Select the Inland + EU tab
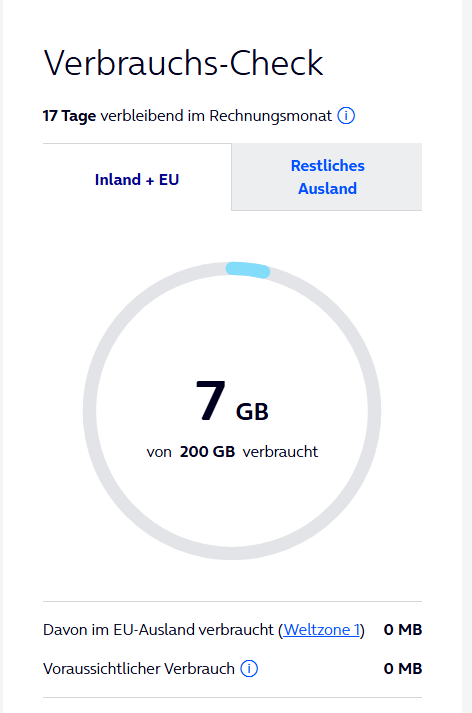Image resolution: width=472 pixels, height=713 pixels. click(137, 179)
